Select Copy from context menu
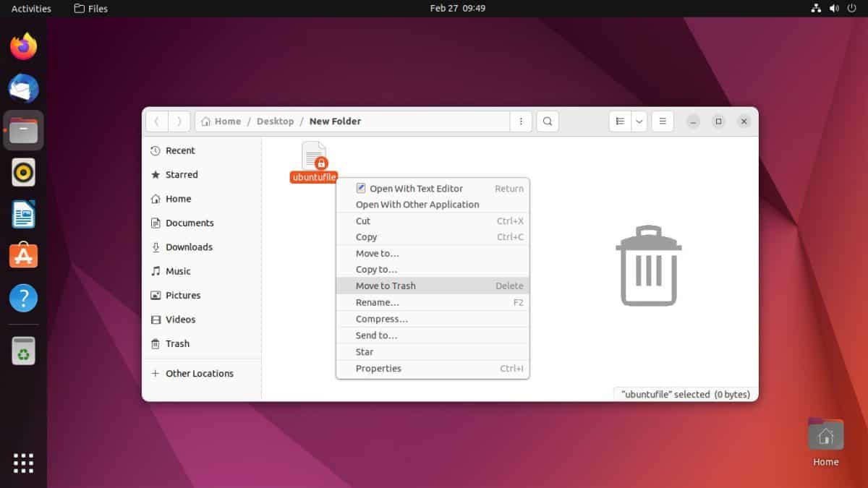868x488 pixels. click(x=433, y=237)
